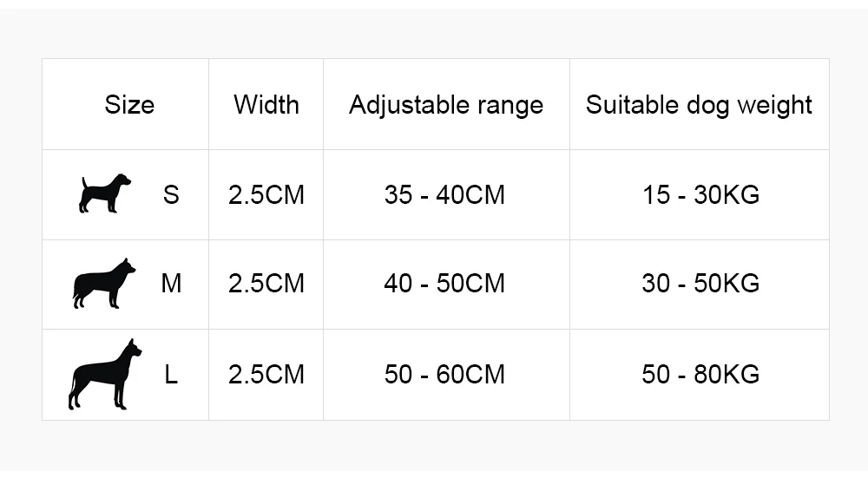Select the 50 - 60CM range cell
This screenshot has height=504, width=868.
[444, 375]
